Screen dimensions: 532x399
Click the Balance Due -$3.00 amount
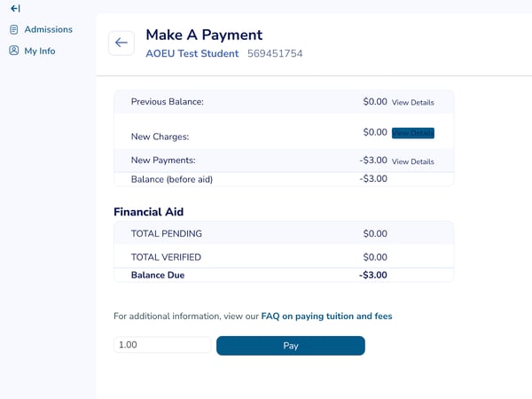tap(373, 275)
